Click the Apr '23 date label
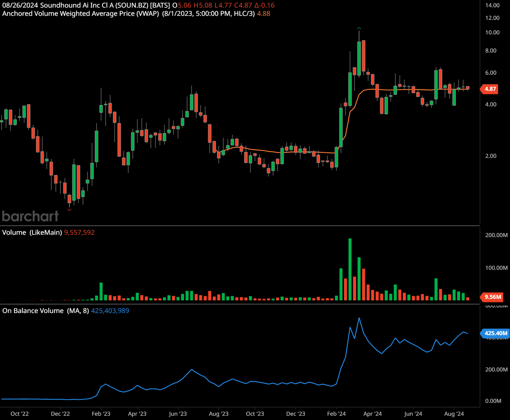 [137, 414]
